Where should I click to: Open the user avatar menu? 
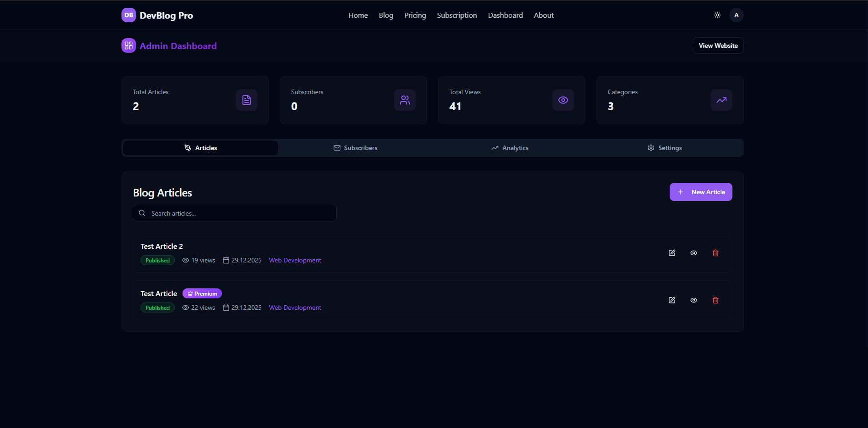tap(736, 15)
